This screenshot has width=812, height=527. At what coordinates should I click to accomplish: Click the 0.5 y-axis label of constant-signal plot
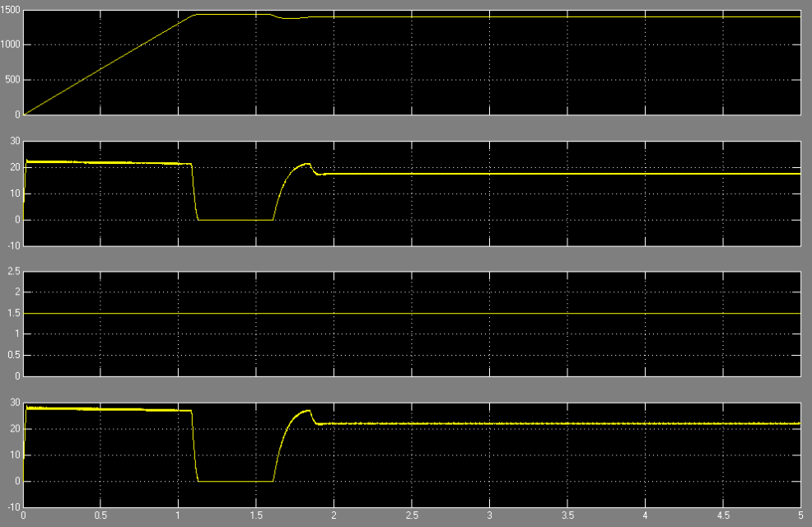[x=15, y=355]
